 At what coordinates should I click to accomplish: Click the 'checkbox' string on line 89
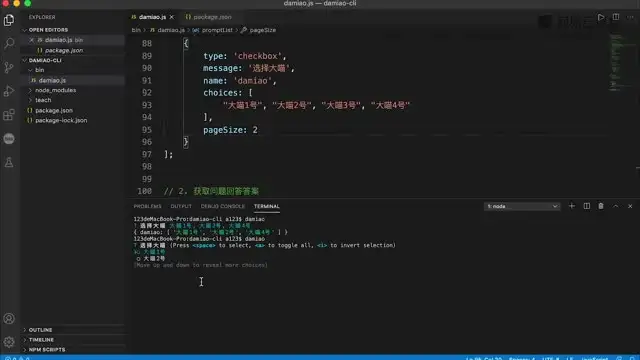pos(258,56)
